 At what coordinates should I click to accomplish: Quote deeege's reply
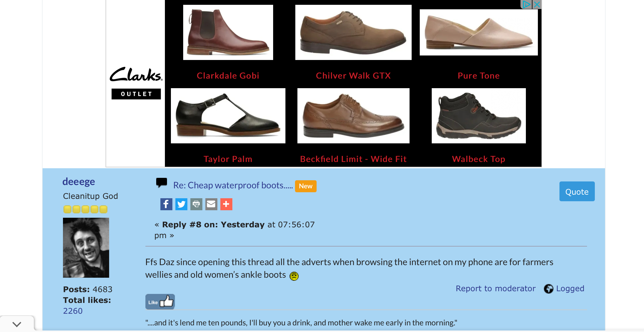(x=577, y=191)
